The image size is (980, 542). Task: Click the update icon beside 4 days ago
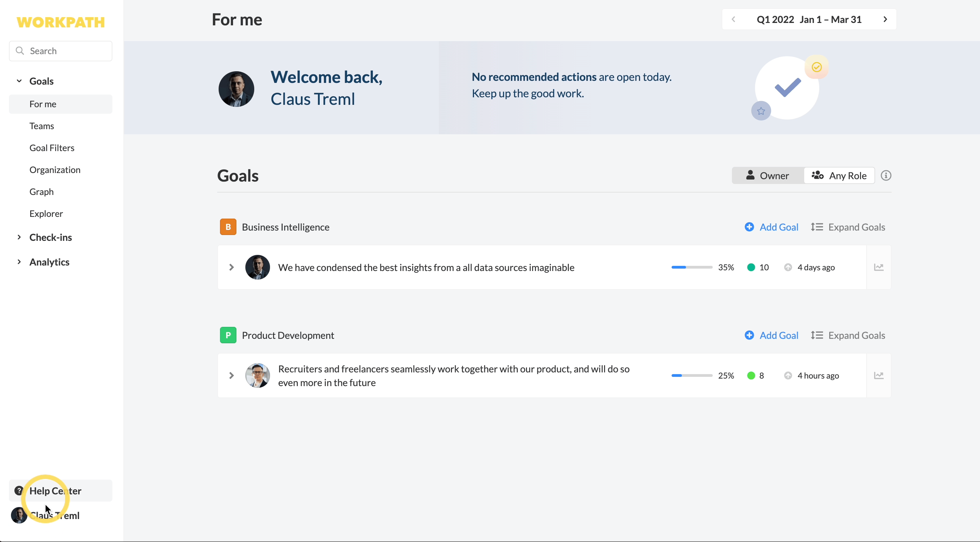[788, 267]
